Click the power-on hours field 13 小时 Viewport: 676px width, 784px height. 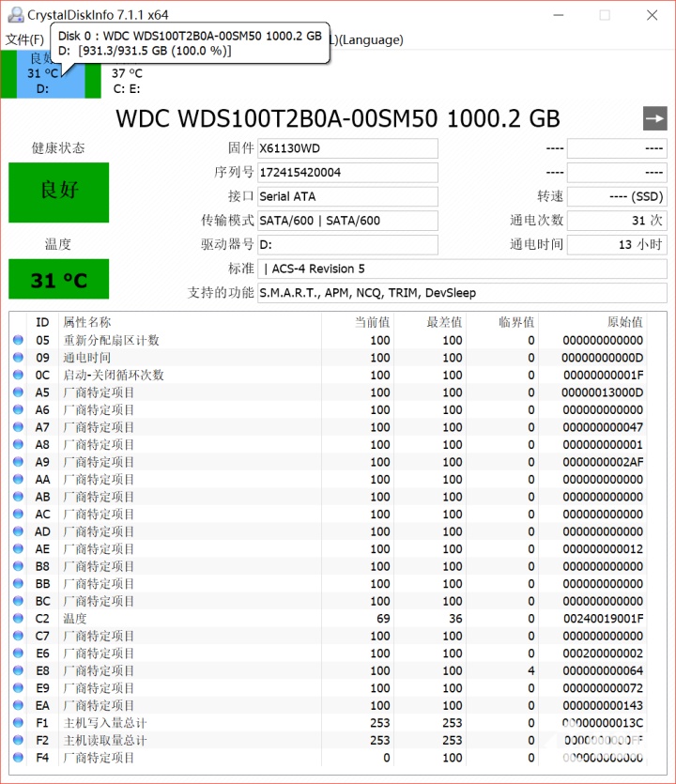pyautogui.click(x=617, y=244)
